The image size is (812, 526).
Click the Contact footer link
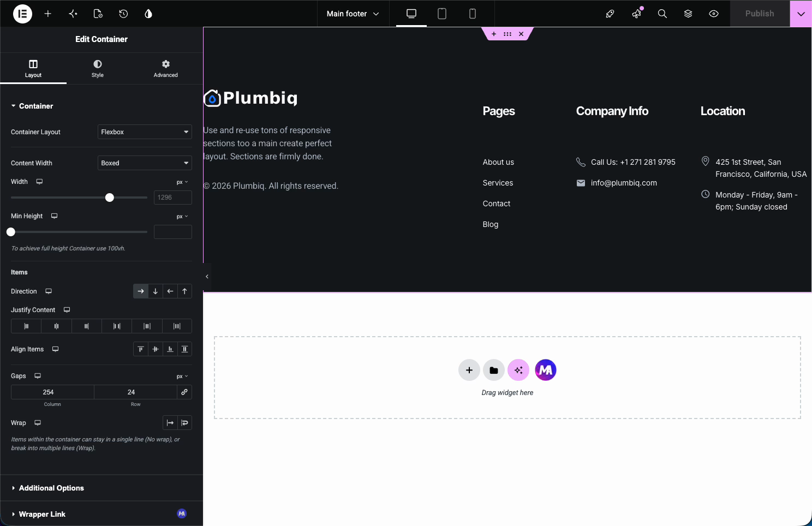[x=497, y=204]
